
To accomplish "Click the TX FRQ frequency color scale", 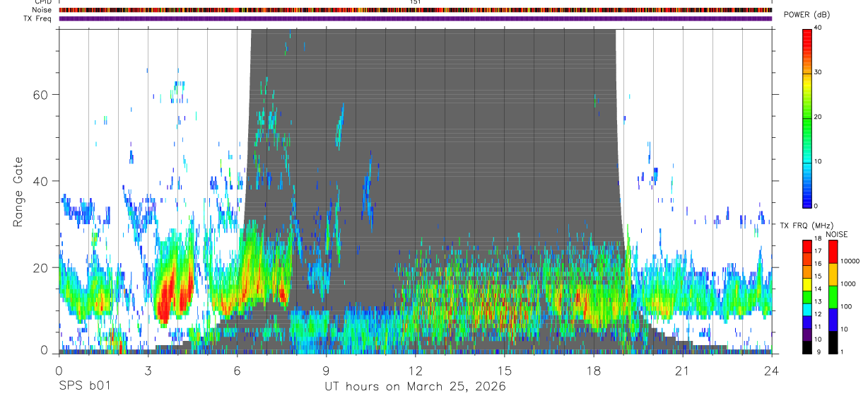I will (x=807, y=296).
